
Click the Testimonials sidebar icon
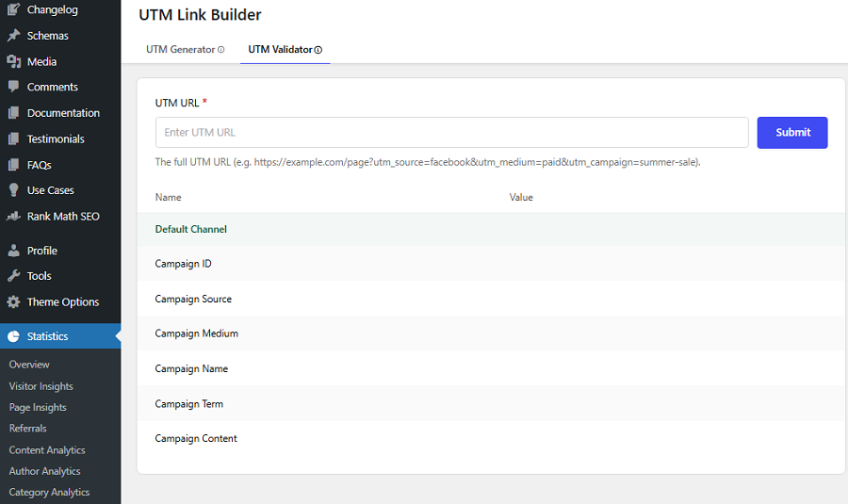point(13,138)
